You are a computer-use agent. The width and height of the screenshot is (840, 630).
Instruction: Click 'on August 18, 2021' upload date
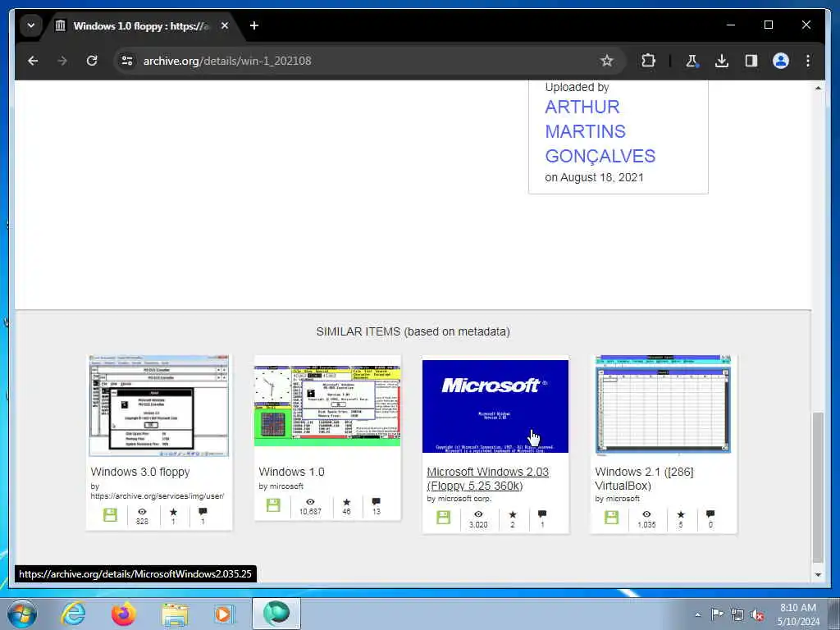coord(594,177)
